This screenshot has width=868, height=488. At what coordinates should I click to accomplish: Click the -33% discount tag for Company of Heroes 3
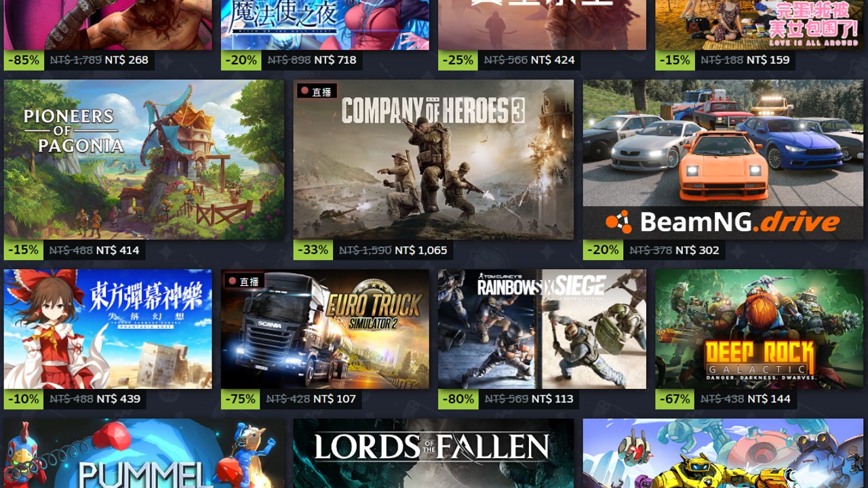coord(314,250)
